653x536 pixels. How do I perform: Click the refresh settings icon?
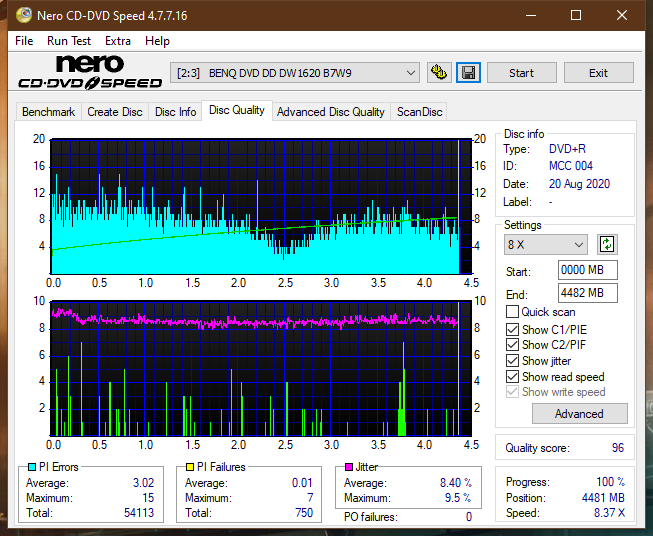[607, 244]
